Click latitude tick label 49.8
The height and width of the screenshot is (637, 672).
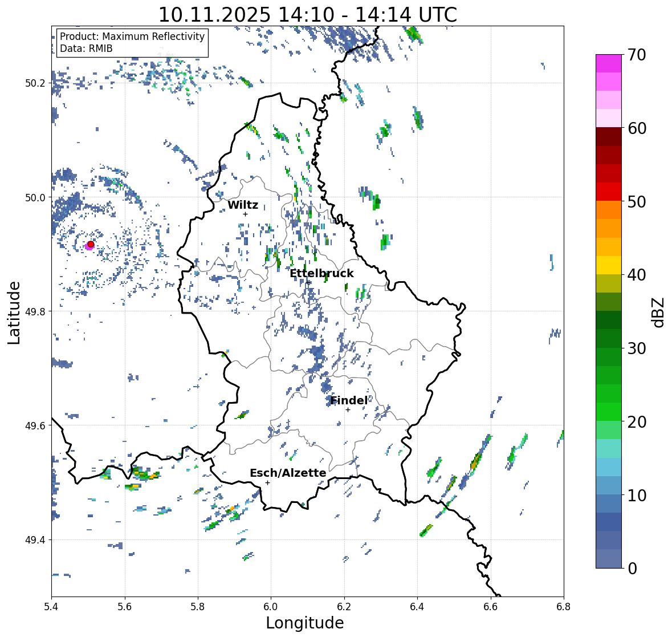point(35,311)
